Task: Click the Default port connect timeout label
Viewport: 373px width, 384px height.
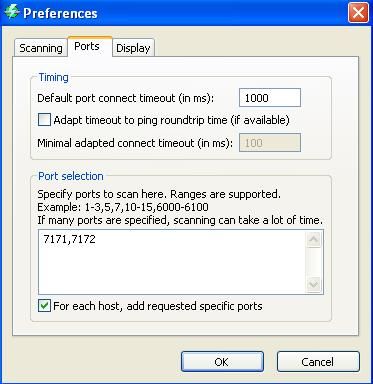Action: [x=125, y=98]
